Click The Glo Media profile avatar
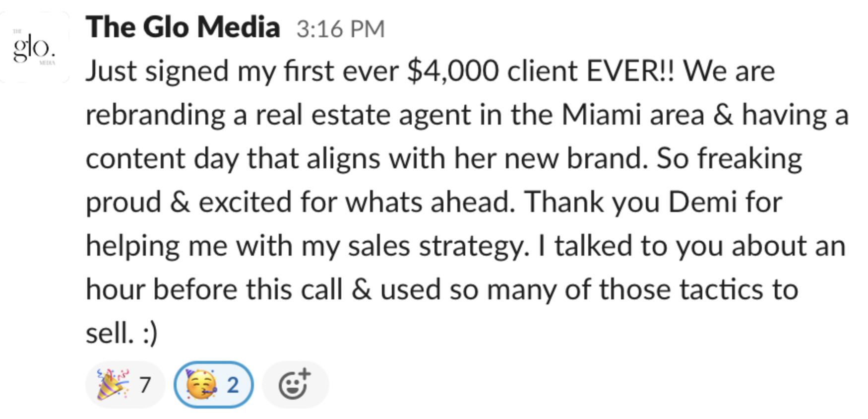 pyautogui.click(x=34, y=47)
